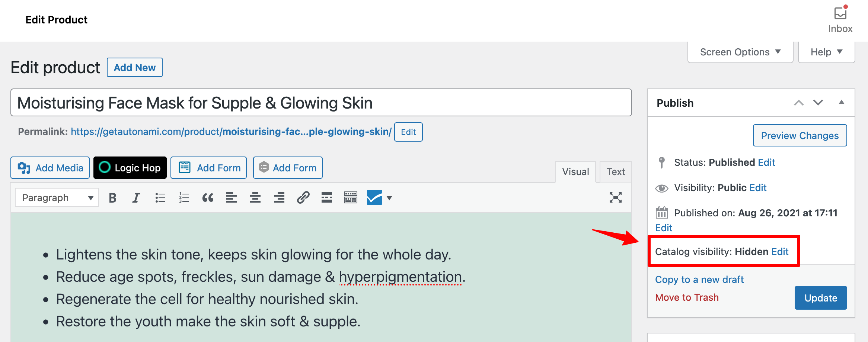Insert the Read More tag
This screenshot has width=868, height=342.
326,197
